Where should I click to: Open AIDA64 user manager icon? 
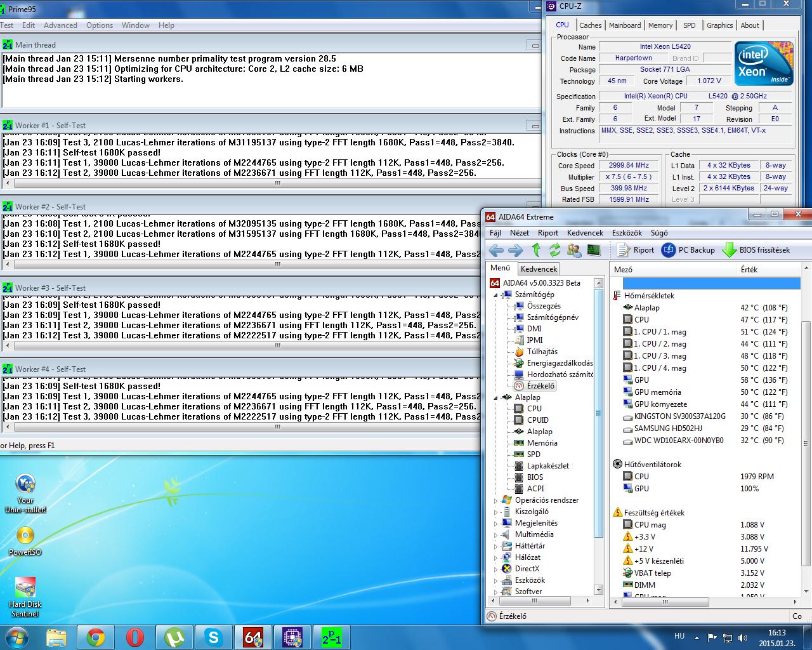click(574, 250)
